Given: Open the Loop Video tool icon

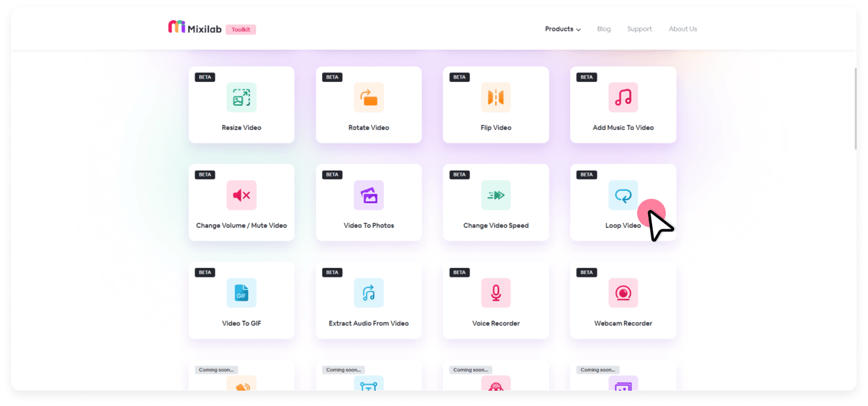Looking at the screenshot, I should pyautogui.click(x=623, y=195).
